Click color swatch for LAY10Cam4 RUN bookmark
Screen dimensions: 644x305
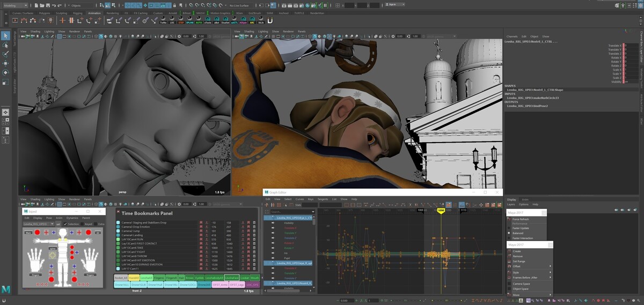[x=118, y=239]
